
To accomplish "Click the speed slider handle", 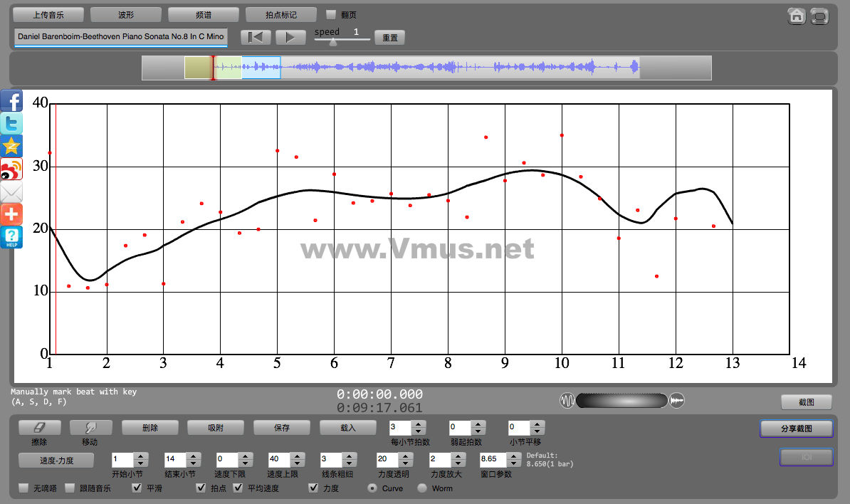I will pyautogui.click(x=332, y=42).
